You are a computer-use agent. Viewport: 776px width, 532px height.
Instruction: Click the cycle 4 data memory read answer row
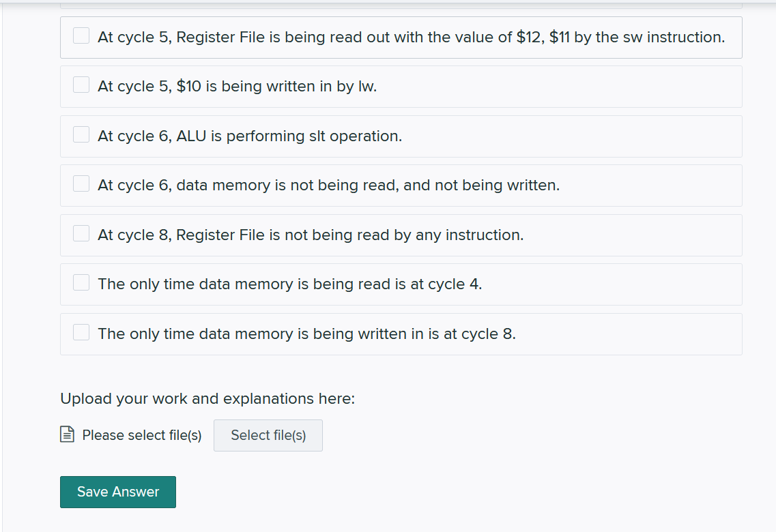click(401, 284)
